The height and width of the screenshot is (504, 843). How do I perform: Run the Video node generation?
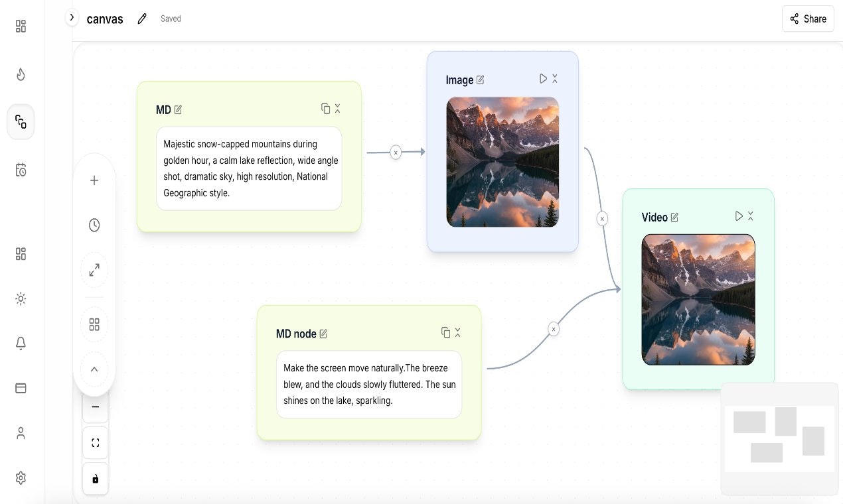(739, 216)
